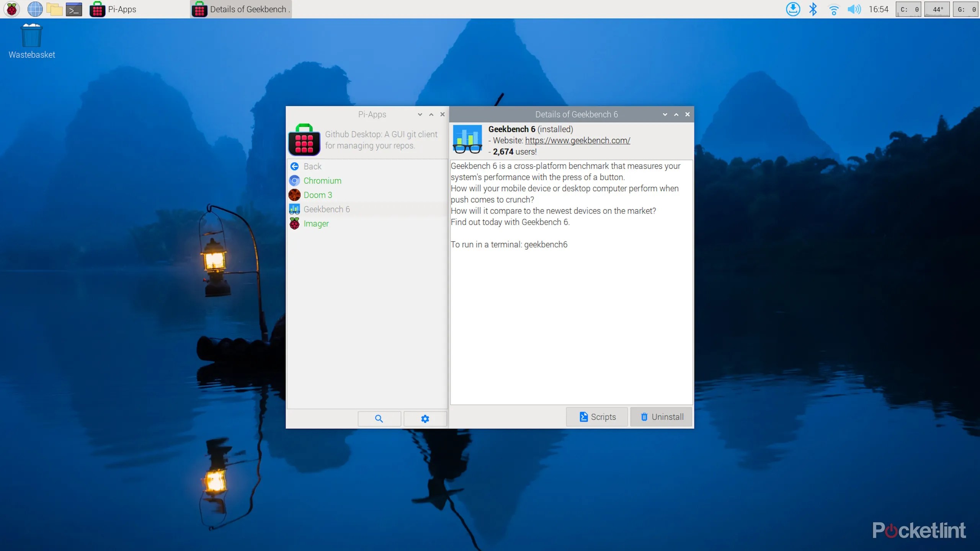The width and height of the screenshot is (980, 551).
Task: Open the terminal from the taskbar
Action: tap(74, 9)
